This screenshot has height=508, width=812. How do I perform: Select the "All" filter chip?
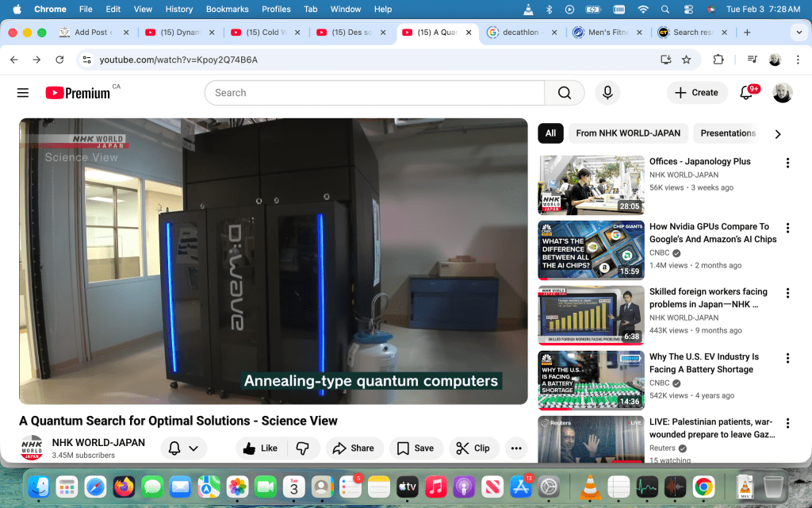point(550,133)
